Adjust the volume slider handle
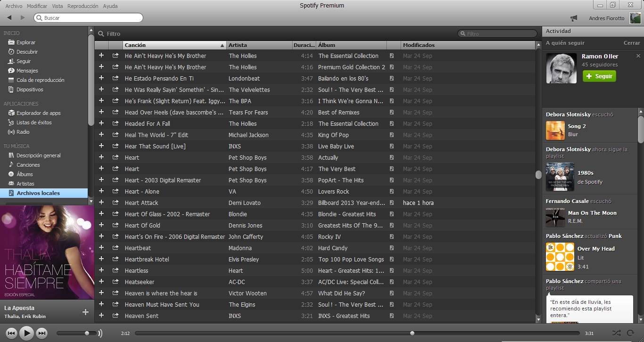The width and height of the screenshot is (644, 342). pos(87,333)
